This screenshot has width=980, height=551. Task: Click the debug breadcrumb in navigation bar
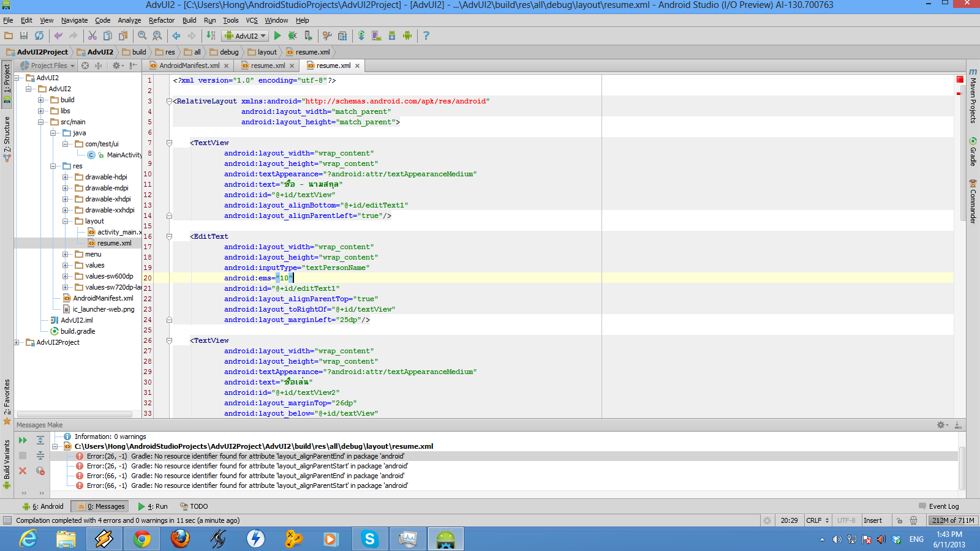pos(224,52)
